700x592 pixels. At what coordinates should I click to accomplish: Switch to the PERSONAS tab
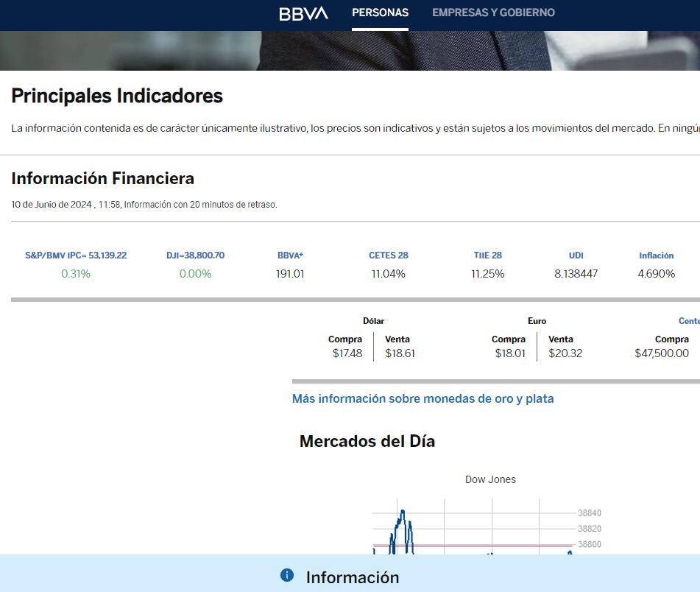coord(380,13)
